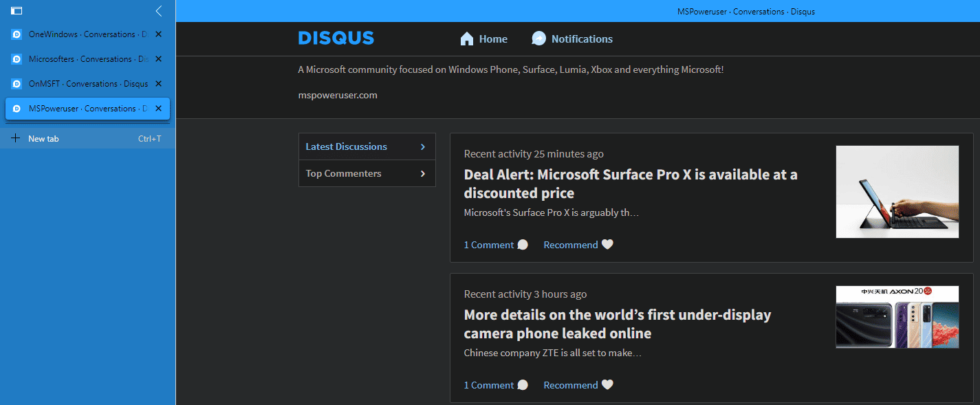
Task: Click the Home house icon
Action: pos(467,39)
